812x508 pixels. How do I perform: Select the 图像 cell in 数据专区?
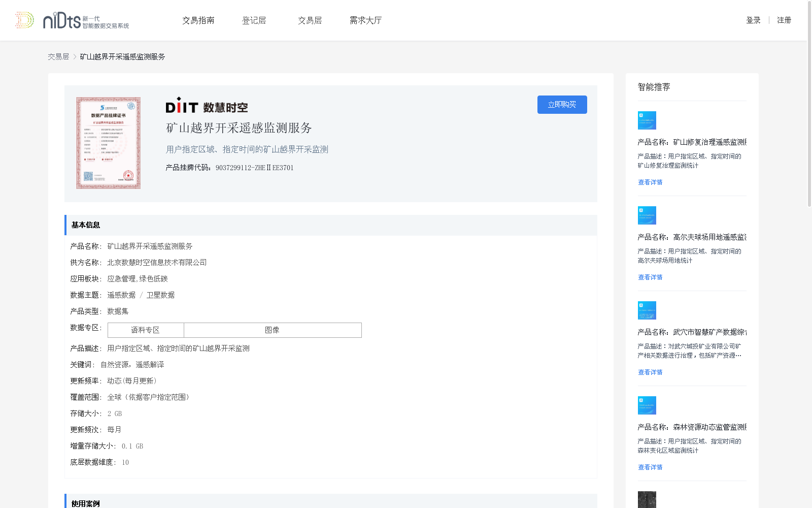273,330
